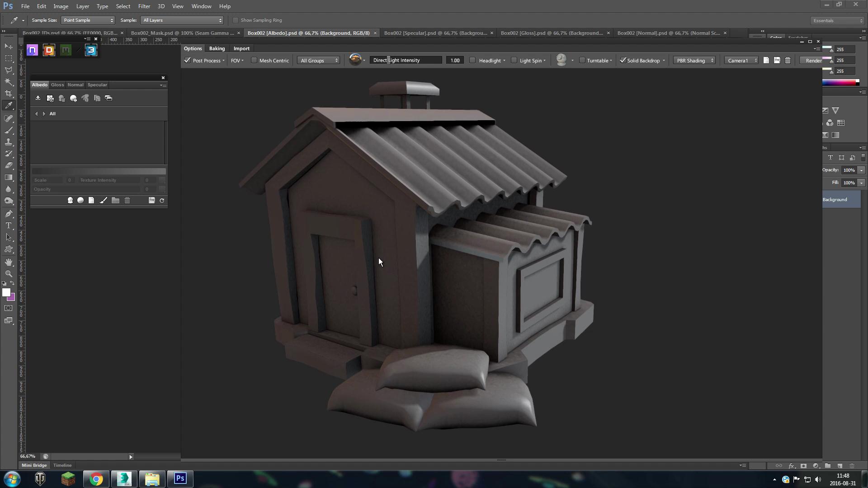
Task: Disable the Post Process checkbox
Action: [x=188, y=61]
